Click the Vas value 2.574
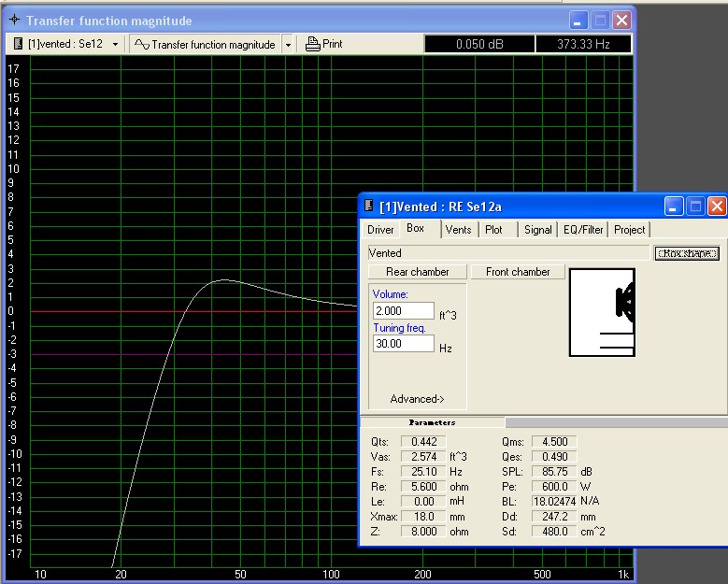Viewport: 728px width, 584px height. [424, 456]
